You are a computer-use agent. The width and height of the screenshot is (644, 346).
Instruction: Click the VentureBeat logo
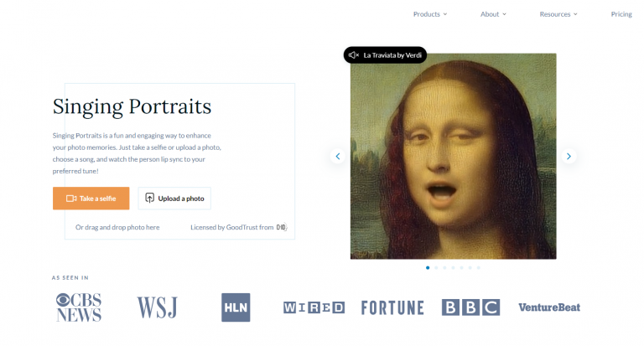(549, 307)
